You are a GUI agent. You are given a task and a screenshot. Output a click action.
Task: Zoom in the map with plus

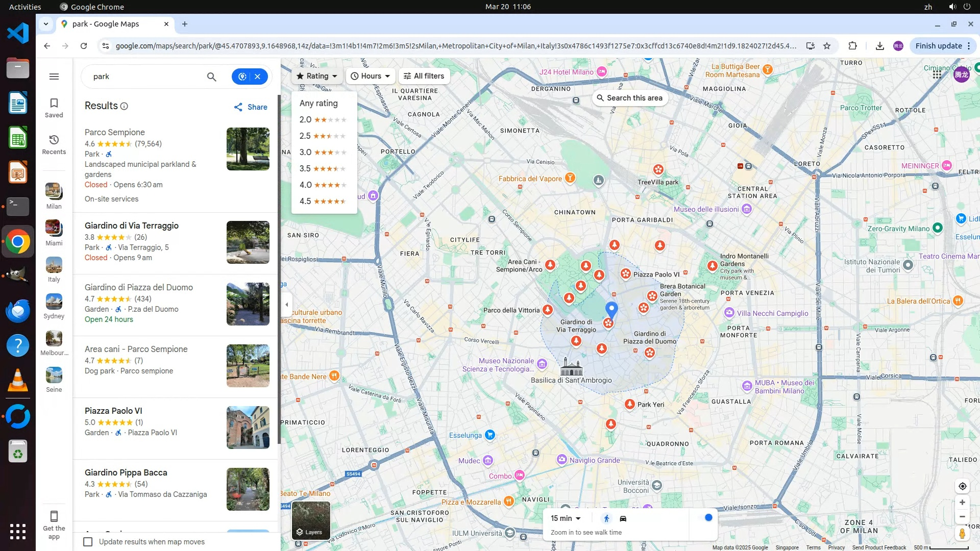click(x=962, y=503)
